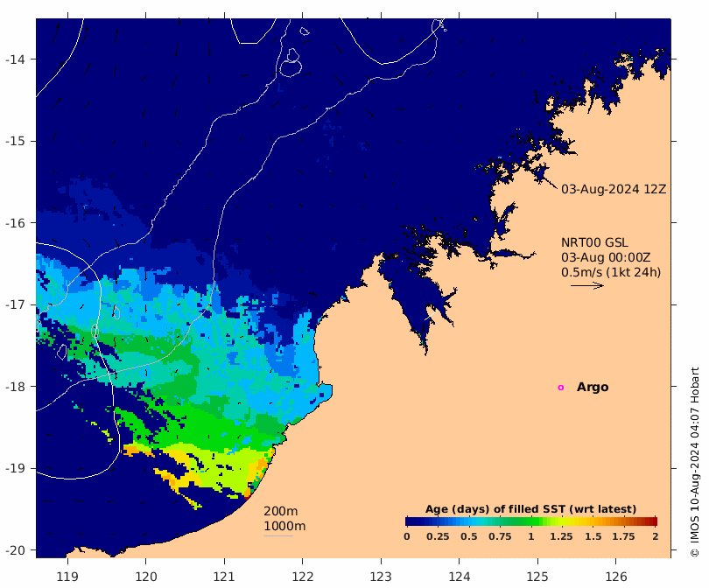709x588 pixels.
Task: Click the colorbar tick label '1.75'
Action: click(x=623, y=536)
